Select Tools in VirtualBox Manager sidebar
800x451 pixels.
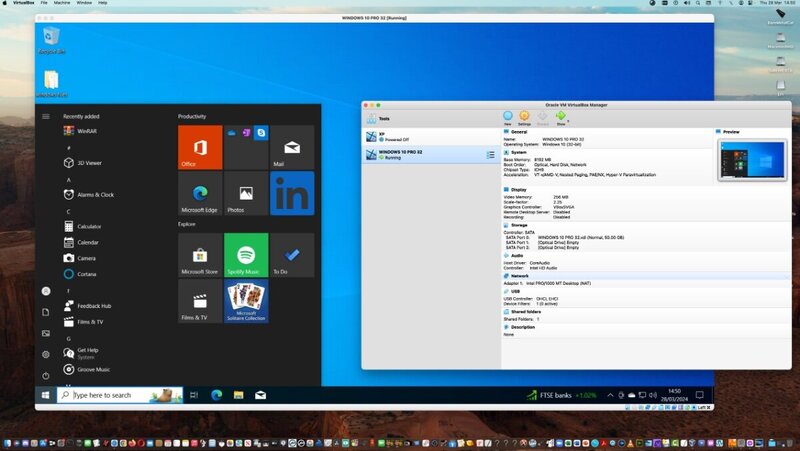pyautogui.click(x=431, y=118)
